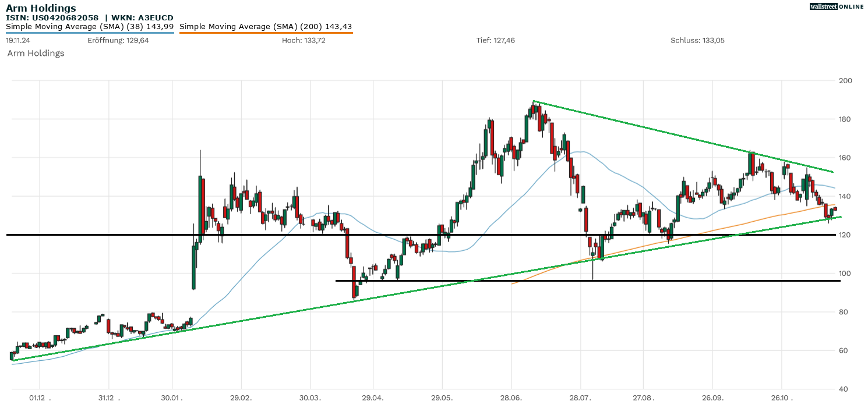
Task: Toggle the SMA (38) legend entry
Action: click(x=90, y=26)
